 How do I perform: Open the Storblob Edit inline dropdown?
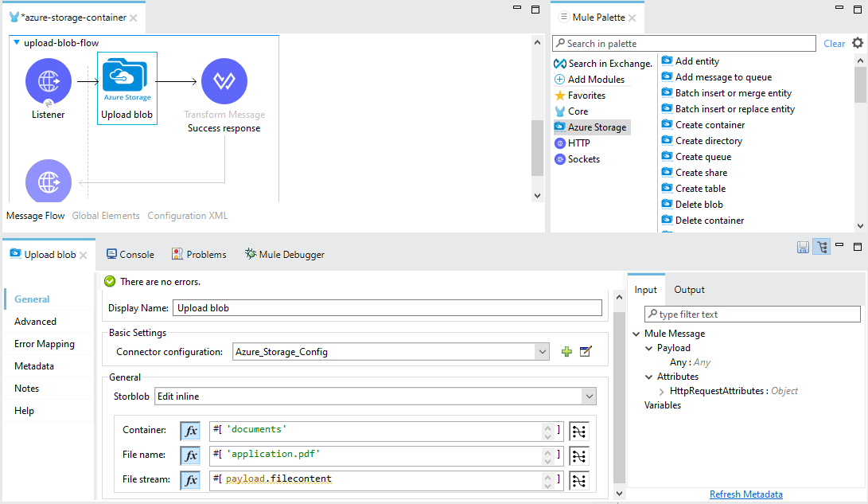[x=589, y=396]
